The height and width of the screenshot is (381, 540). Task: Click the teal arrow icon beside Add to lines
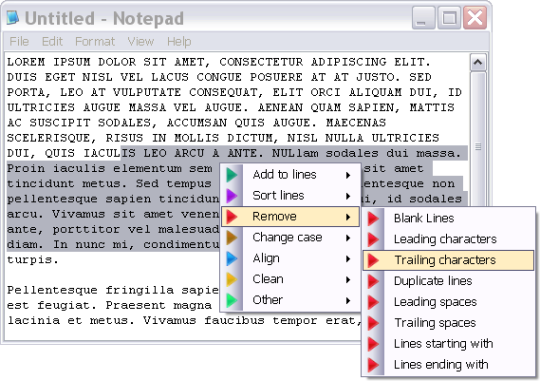232,175
